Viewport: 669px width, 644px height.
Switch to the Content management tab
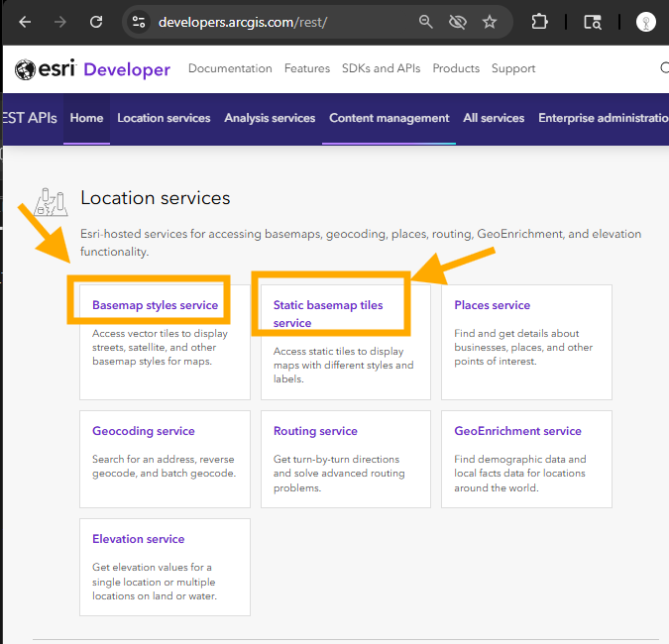(390, 118)
